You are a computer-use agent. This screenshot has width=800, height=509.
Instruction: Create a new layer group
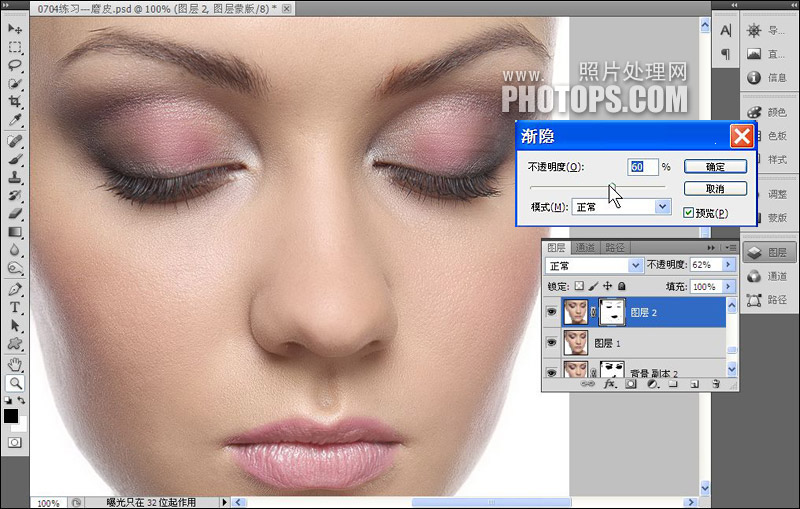point(673,384)
